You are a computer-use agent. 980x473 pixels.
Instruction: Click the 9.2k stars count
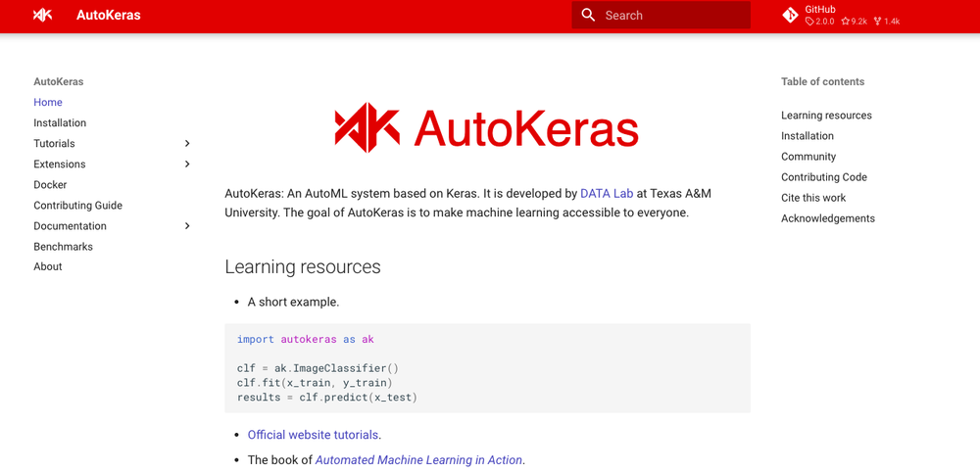click(854, 22)
